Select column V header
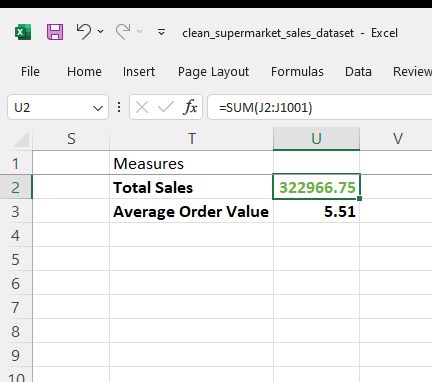The width and height of the screenshot is (432, 382). (x=396, y=139)
